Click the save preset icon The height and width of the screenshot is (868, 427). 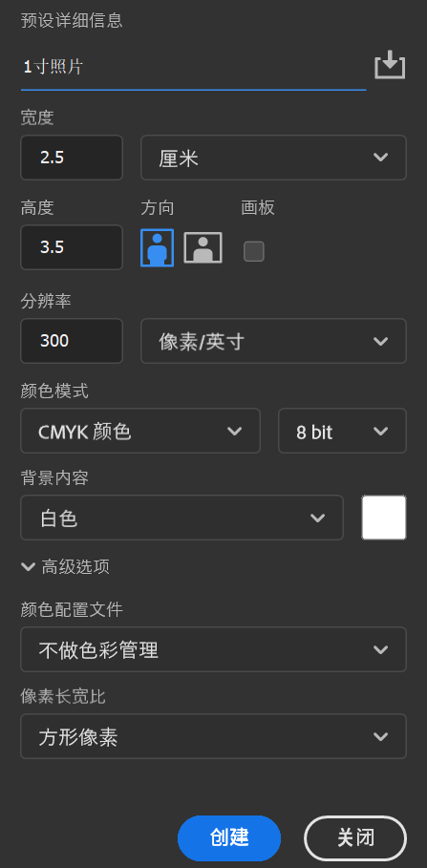click(390, 65)
